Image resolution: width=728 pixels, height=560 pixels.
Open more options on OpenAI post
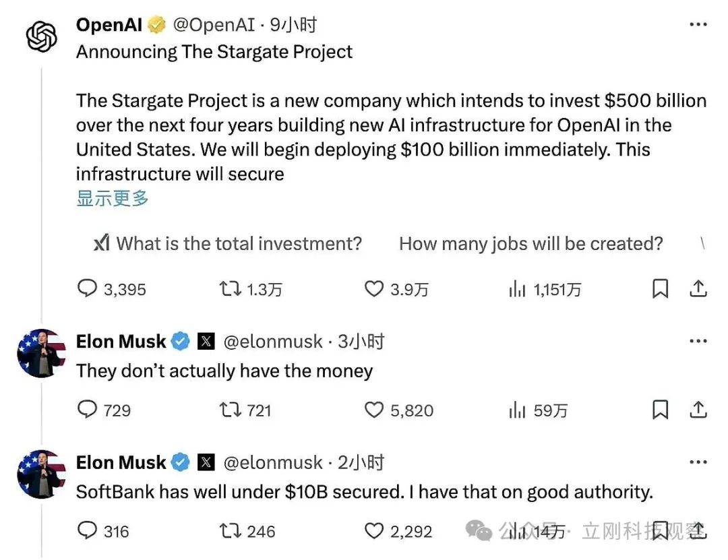pyautogui.click(x=698, y=24)
